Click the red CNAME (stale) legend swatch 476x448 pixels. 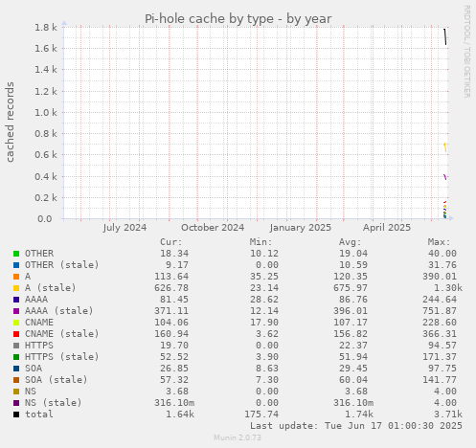[16, 334]
